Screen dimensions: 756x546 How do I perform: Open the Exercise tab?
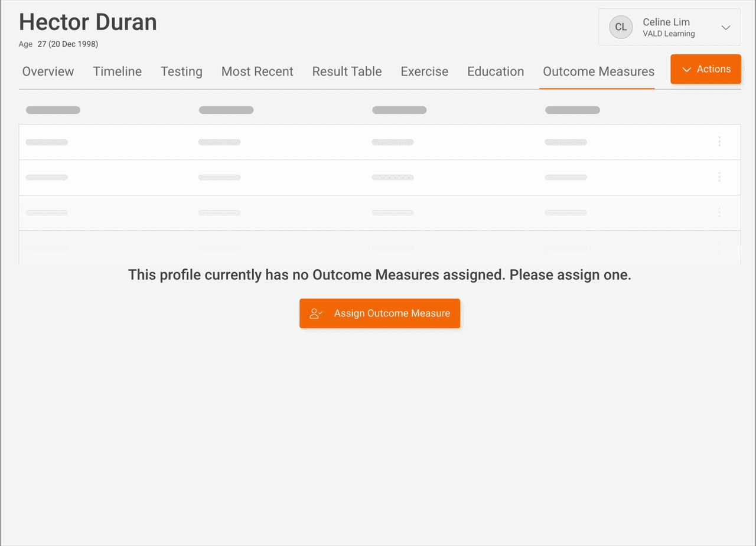pos(424,71)
